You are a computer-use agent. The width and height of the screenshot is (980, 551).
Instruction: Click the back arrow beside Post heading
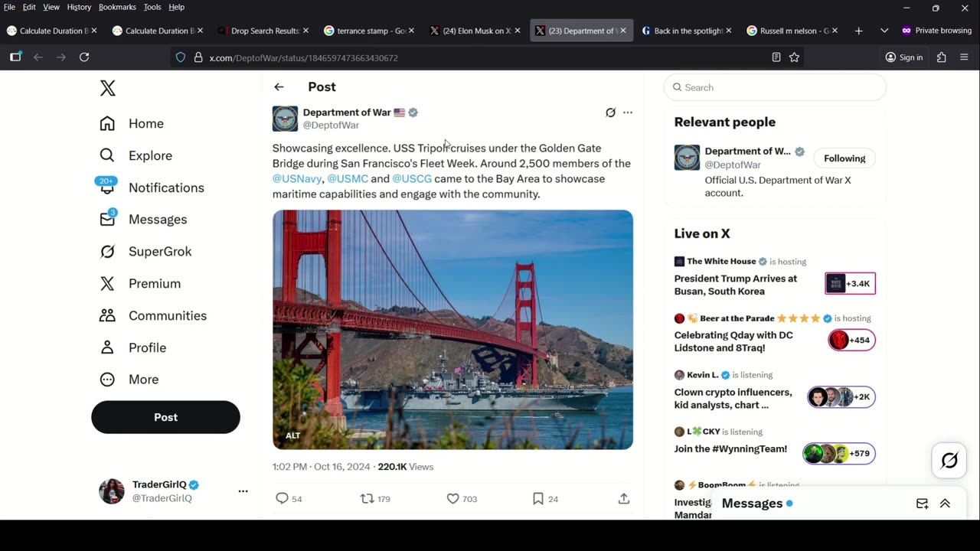279,87
